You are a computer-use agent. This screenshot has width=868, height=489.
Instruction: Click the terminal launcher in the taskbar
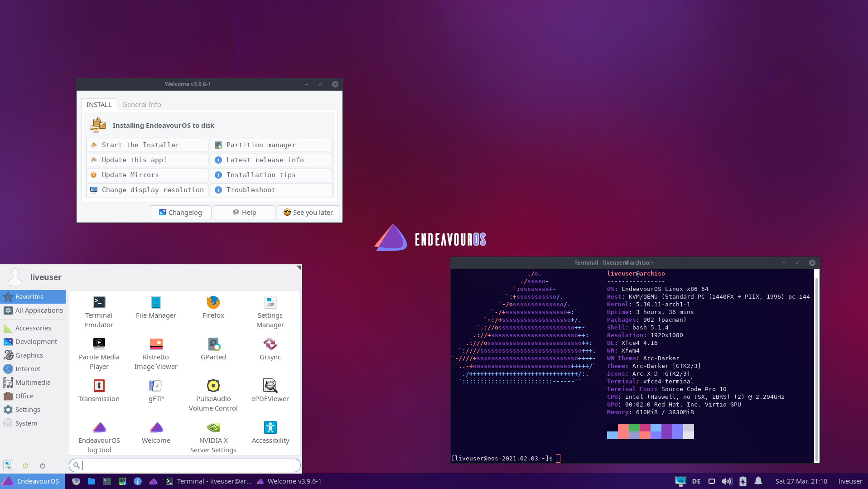tap(107, 481)
